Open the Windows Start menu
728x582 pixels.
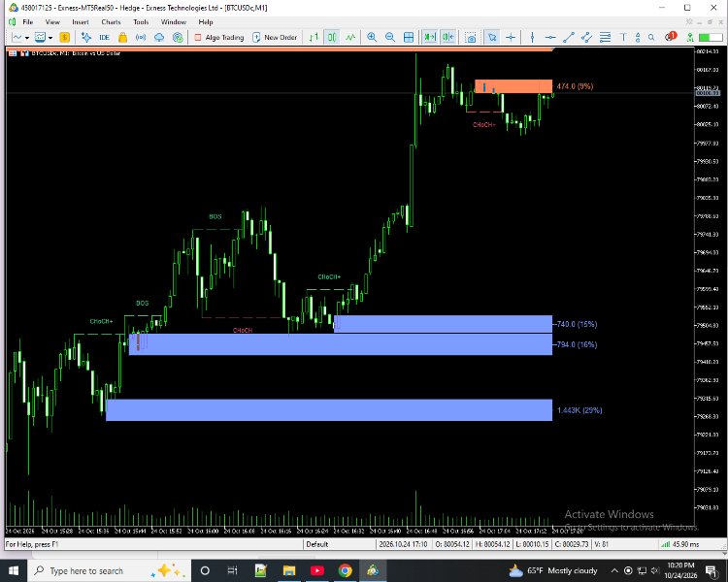(14, 570)
